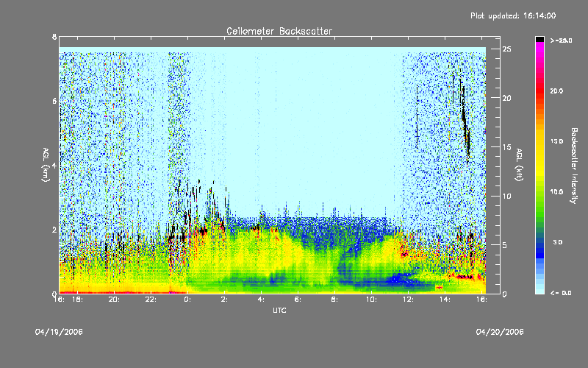Click the 04/20/2006 end date label
588x368 pixels.
tap(500, 332)
